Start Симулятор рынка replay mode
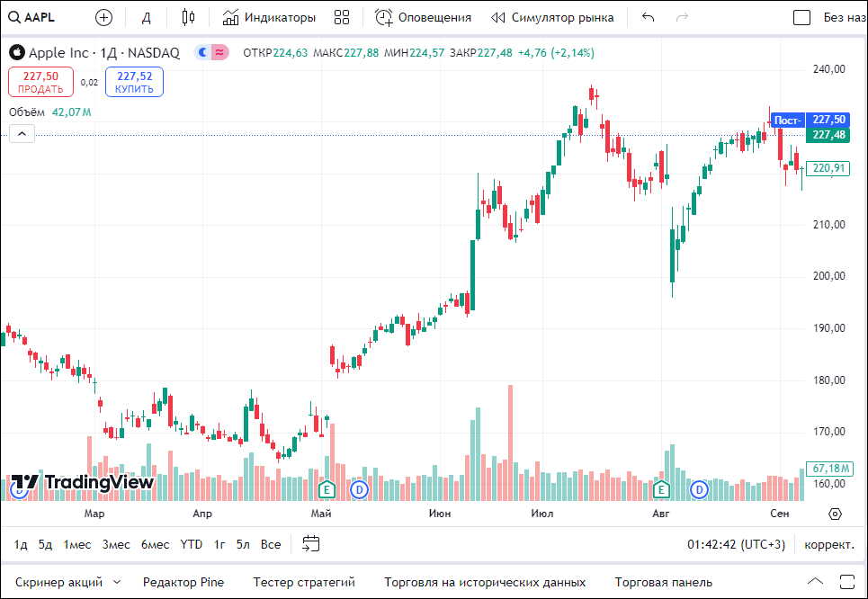Image resolution: width=868 pixels, height=599 pixels. point(552,18)
